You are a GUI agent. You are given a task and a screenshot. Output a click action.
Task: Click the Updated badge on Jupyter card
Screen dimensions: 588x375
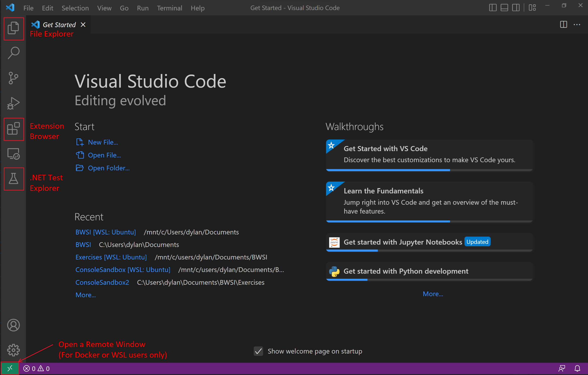477,242
